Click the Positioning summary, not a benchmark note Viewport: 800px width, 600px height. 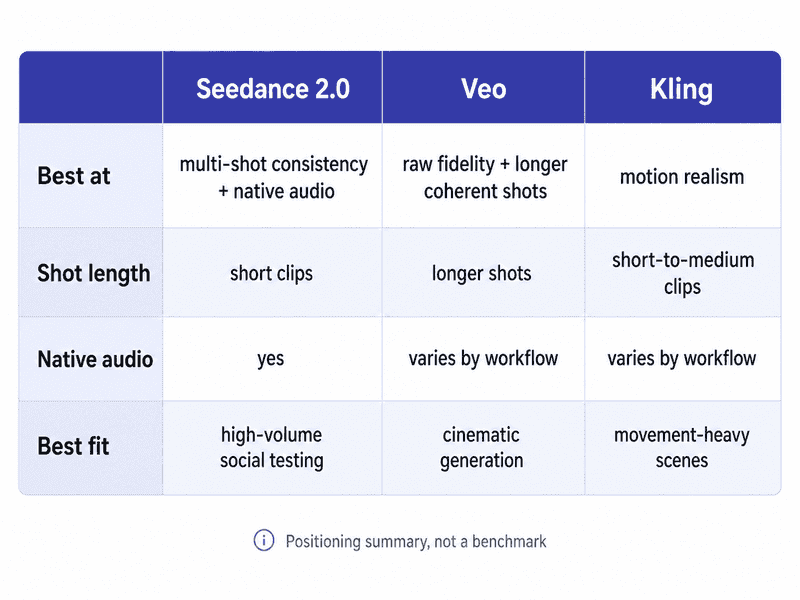tap(416, 541)
